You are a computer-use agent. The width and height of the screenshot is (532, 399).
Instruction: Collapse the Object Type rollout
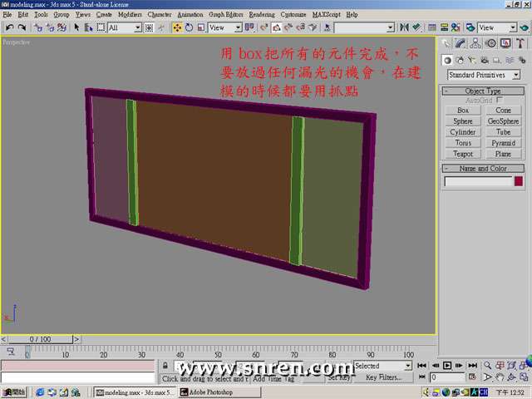point(483,91)
